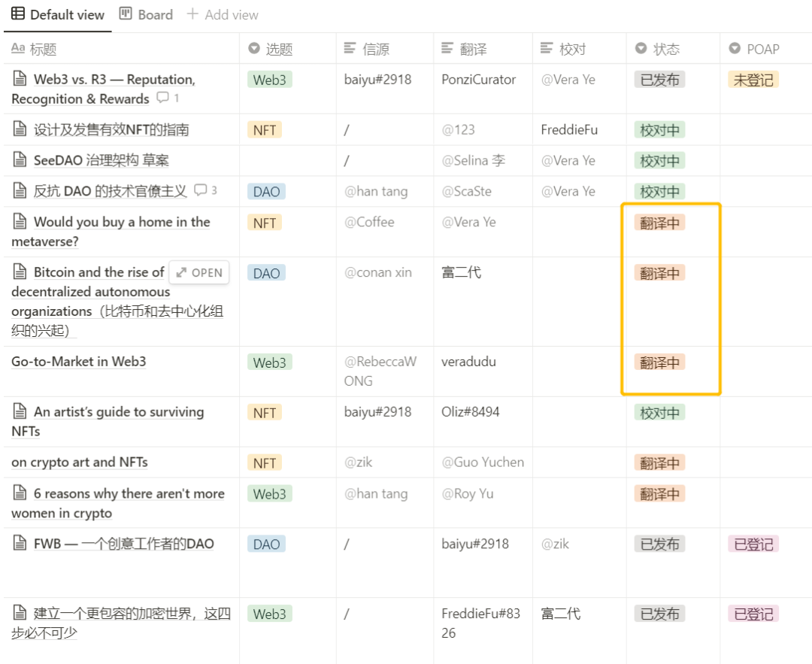
Task: Click the page icon of SeeDAO 治理架构 草案
Action: coord(20,159)
